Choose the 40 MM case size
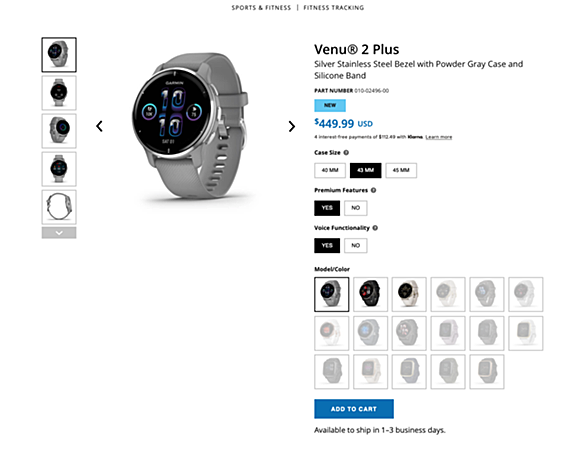The image size is (586, 449). coord(330,170)
